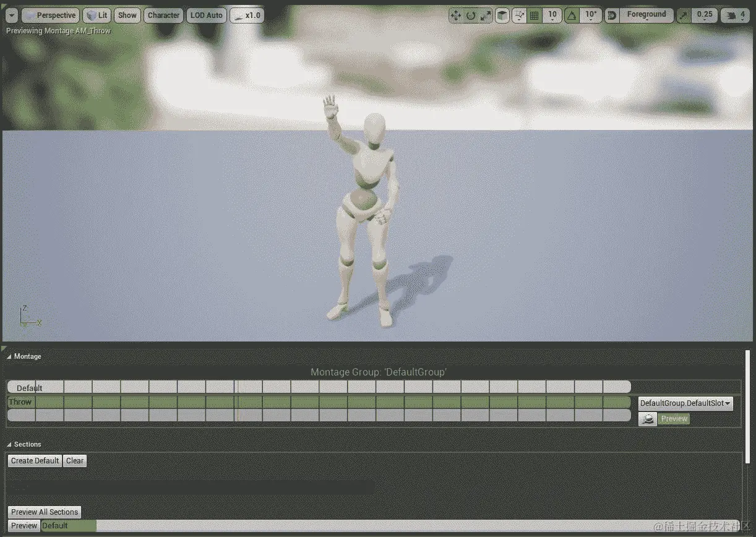Toggle the local/world coordinate cube icon
756x537 pixels.
pyautogui.click(x=502, y=15)
